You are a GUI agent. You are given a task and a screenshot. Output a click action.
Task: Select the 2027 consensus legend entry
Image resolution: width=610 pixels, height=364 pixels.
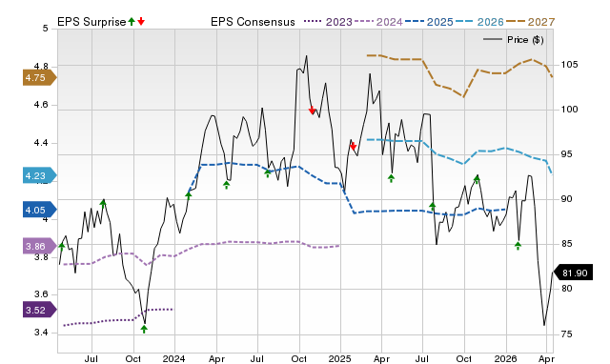(x=530, y=22)
